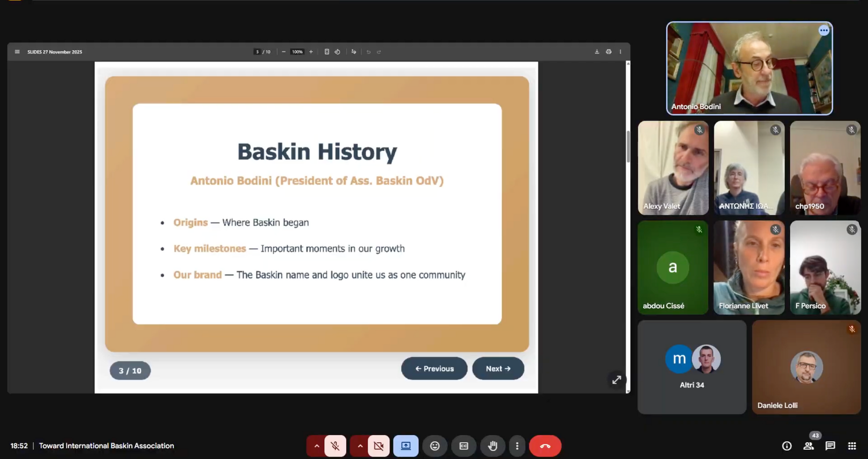868x459 pixels.
Task: Redo the annotation
Action: pos(379,52)
